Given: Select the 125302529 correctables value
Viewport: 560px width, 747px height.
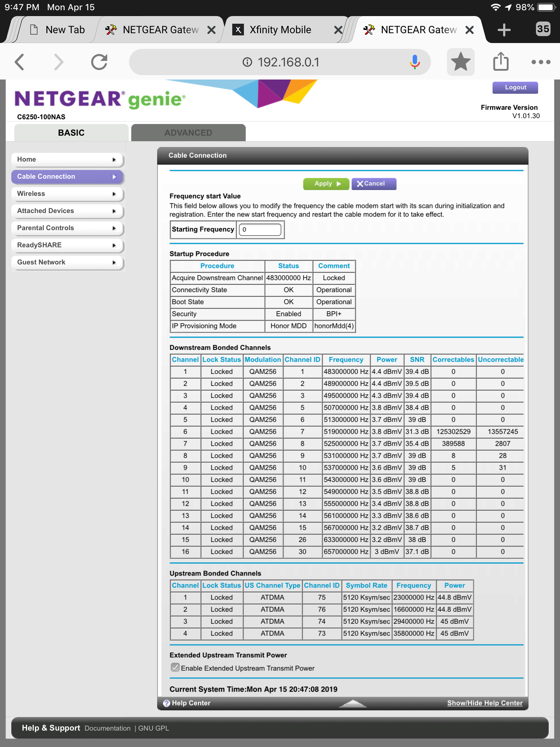Looking at the screenshot, I should (454, 432).
